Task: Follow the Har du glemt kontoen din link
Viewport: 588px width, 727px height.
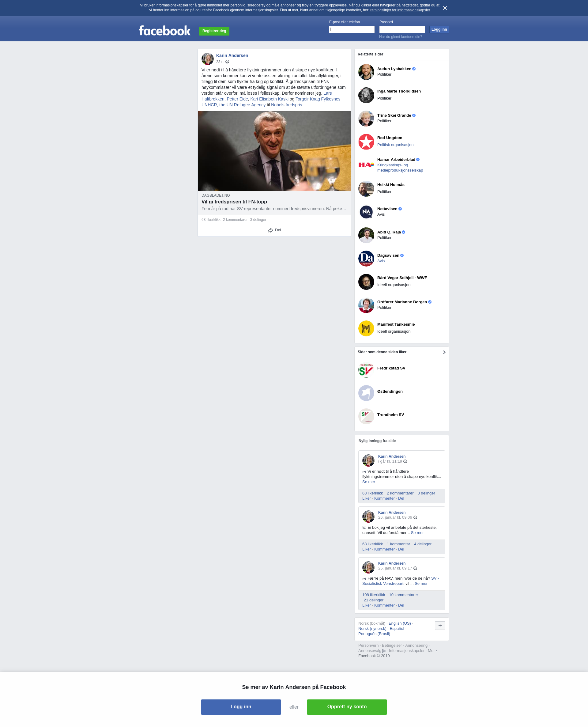Action: pyautogui.click(x=400, y=36)
